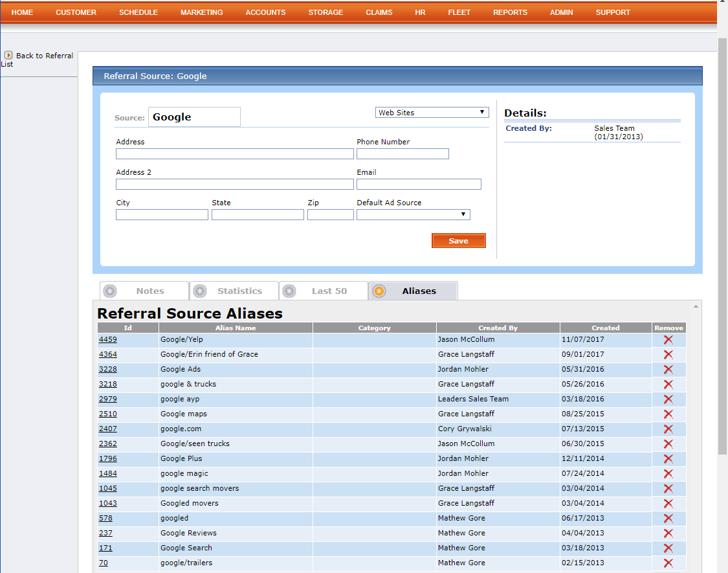Click the City input field
This screenshot has height=573, width=728.
click(162, 215)
